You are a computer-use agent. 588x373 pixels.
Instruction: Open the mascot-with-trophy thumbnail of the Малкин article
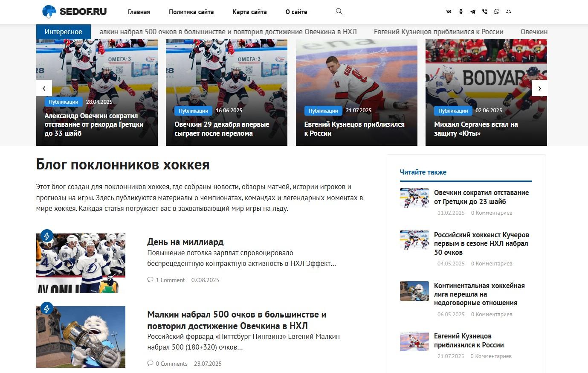[81, 337]
